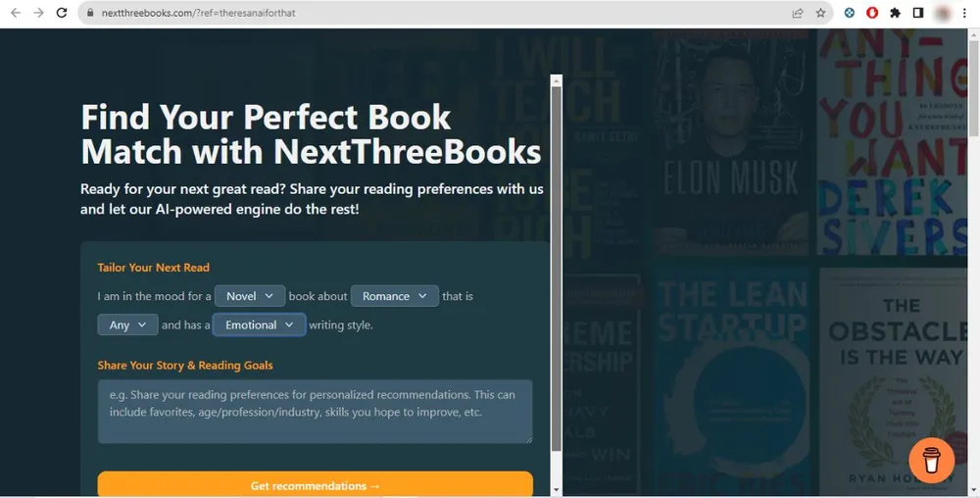
Task: Click the orange Buy Me a Coffee icon
Action: pos(931,460)
